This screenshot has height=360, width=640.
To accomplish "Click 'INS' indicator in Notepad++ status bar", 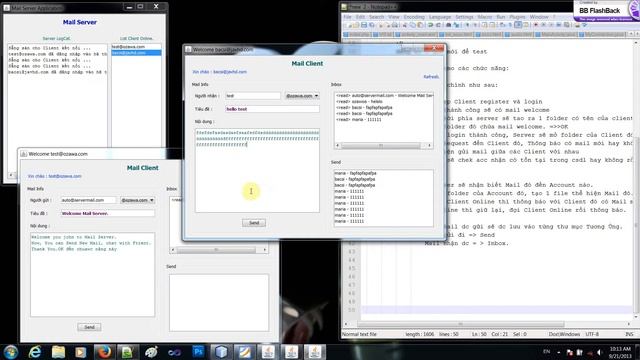I will pyautogui.click(x=629, y=334).
